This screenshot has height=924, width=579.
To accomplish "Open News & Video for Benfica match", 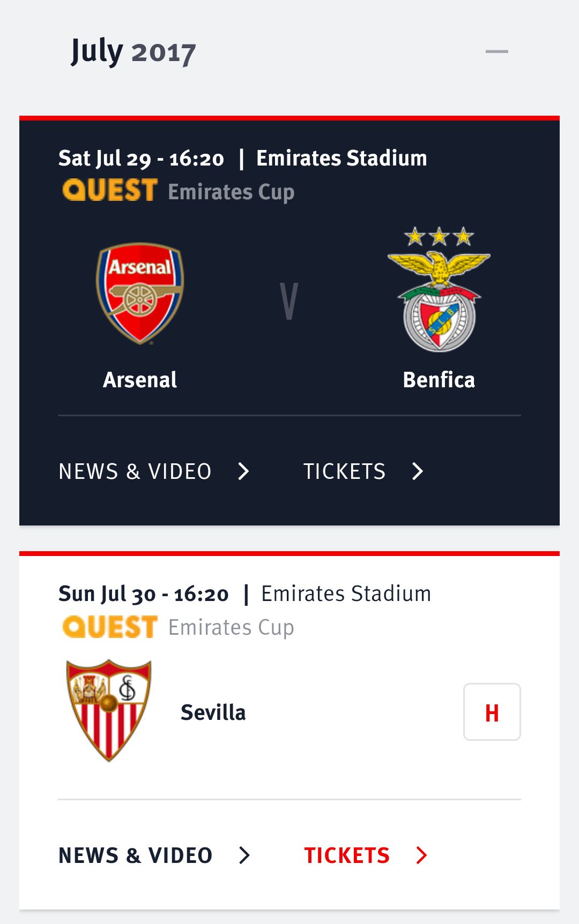I will [x=135, y=471].
